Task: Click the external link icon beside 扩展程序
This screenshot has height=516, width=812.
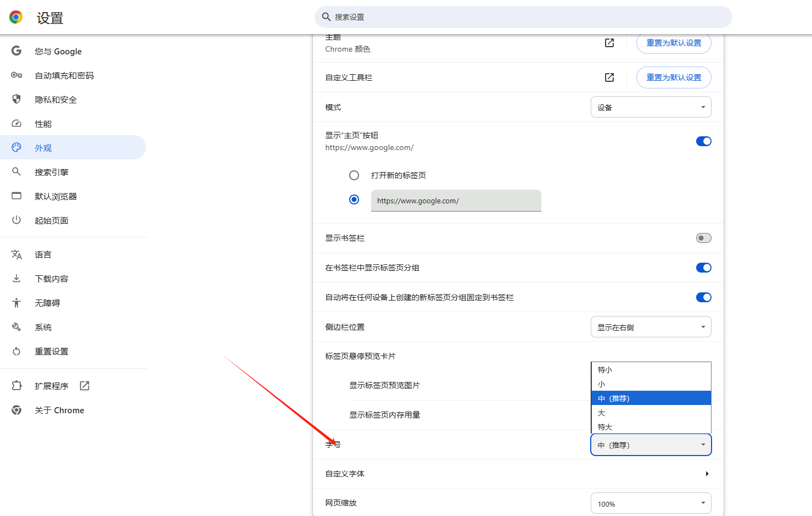Action: 85,386
